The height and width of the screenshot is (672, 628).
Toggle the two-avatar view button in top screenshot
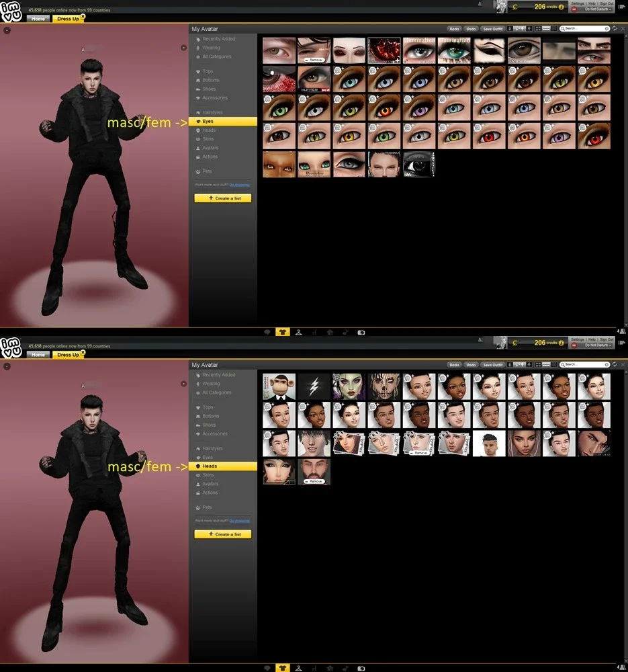[520, 29]
